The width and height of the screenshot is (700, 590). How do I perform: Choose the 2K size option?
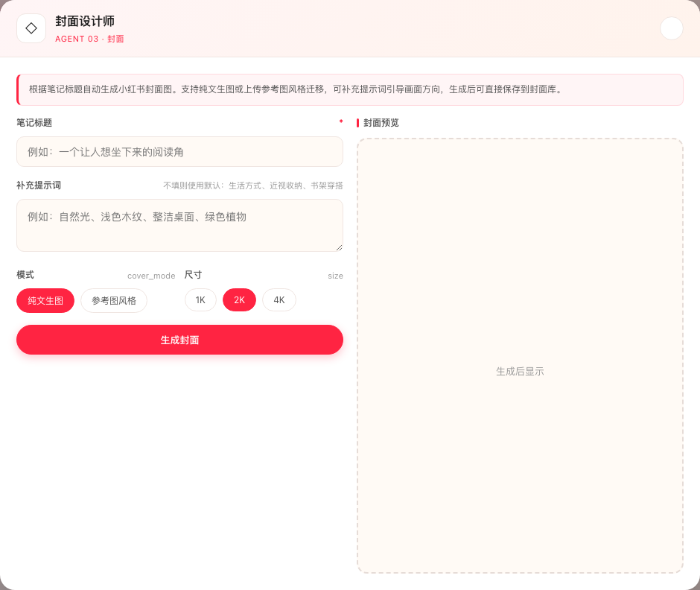239,300
